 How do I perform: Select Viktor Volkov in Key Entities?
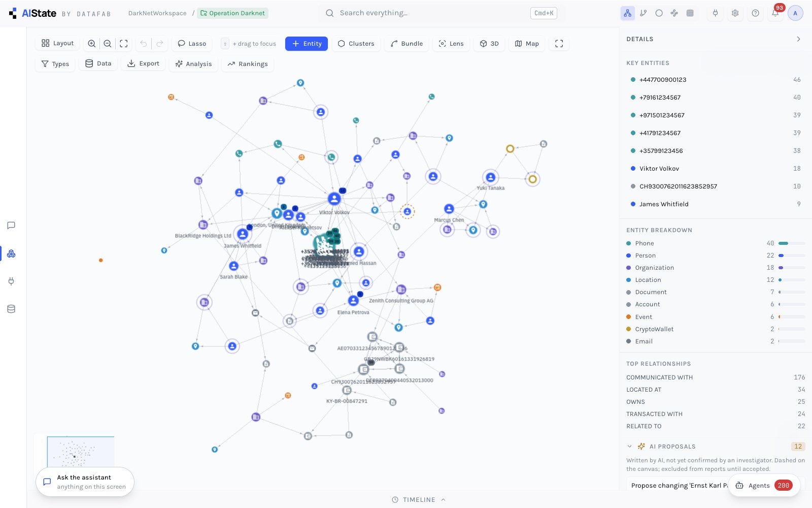[716, 169]
